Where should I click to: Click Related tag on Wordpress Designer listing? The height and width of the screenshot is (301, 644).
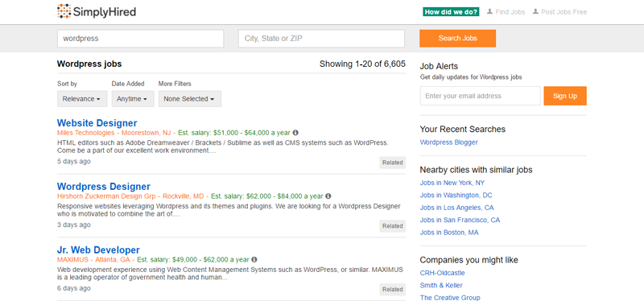pyautogui.click(x=392, y=226)
